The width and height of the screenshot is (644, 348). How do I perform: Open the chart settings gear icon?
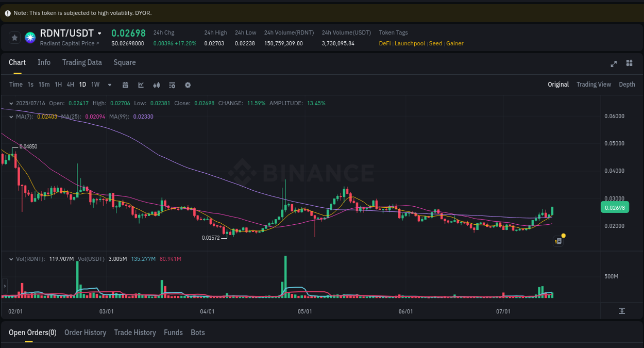coord(188,85)
